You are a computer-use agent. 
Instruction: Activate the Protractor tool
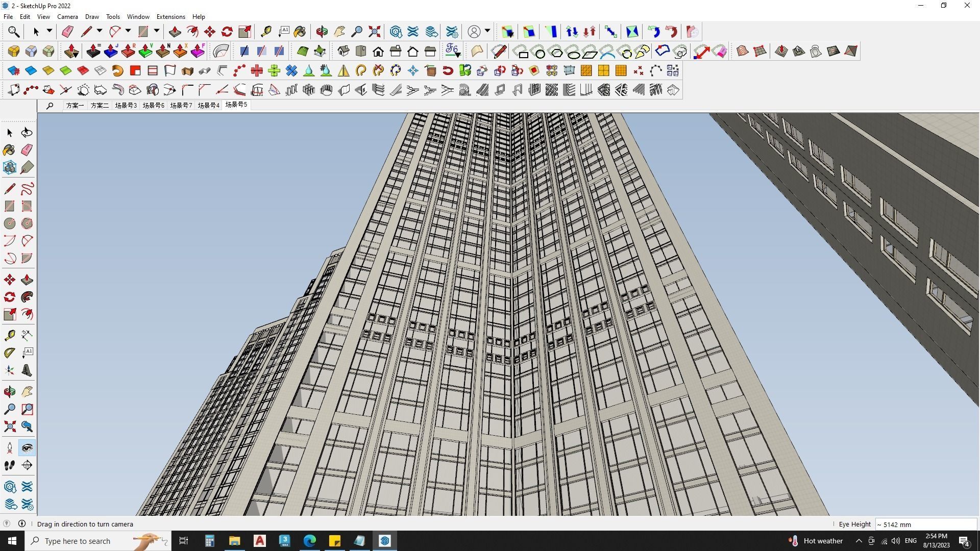(x=9, y=353)
